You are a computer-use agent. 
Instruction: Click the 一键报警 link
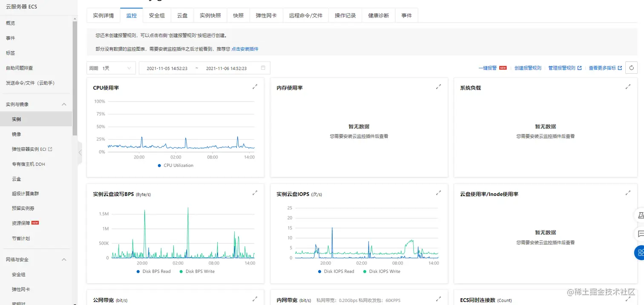pyautogui.click(x=488, y=68)
